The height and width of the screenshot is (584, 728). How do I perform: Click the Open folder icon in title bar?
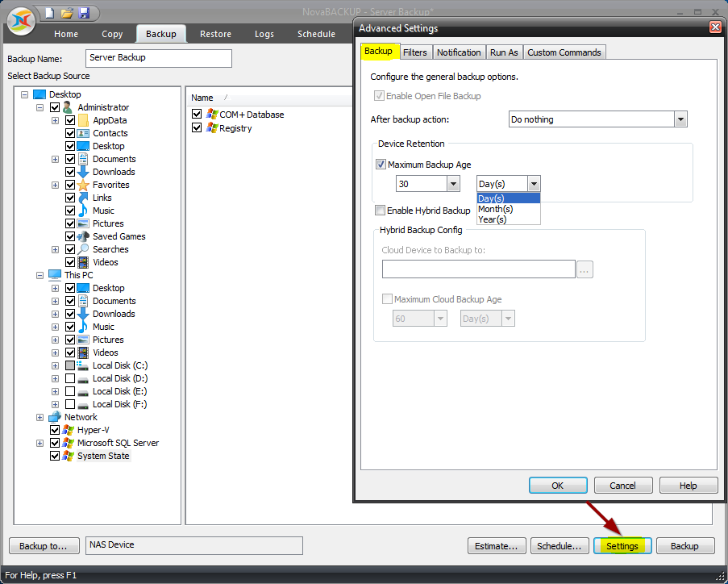click(67, 13)
